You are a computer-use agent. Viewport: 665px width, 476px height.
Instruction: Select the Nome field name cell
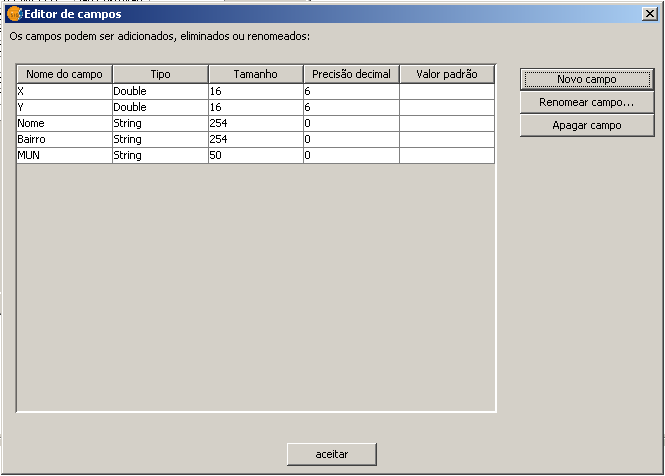click(64, 123)
